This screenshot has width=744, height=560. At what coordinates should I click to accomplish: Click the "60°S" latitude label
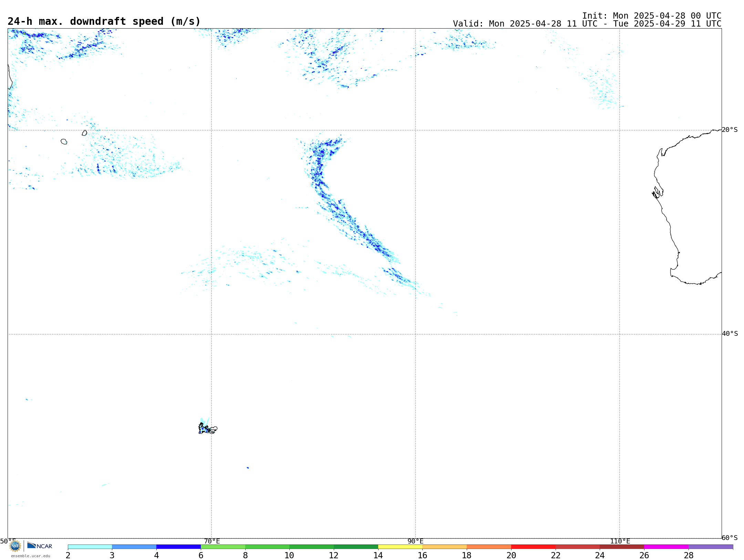click(x=730, y=538)
